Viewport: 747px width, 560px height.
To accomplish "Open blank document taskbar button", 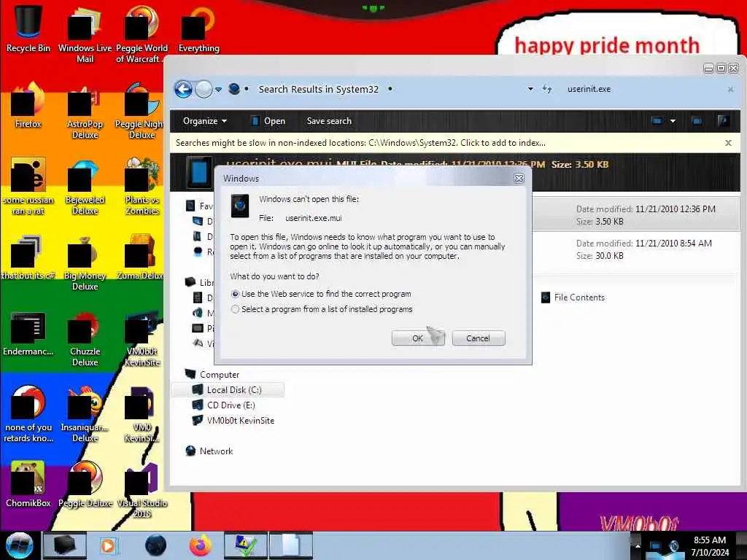I will [291, 545].
